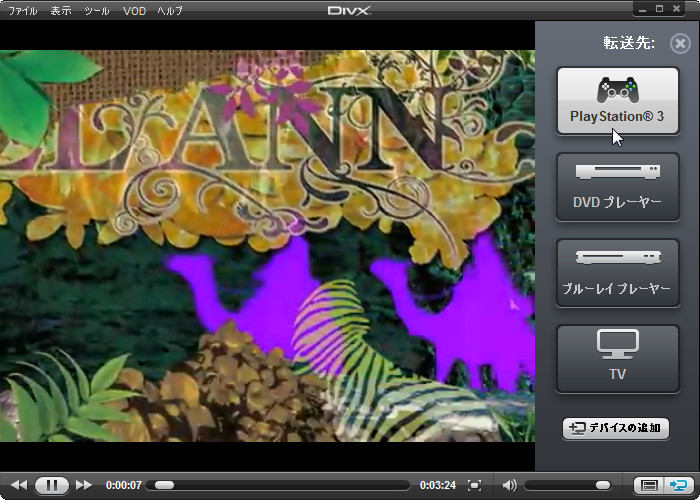Click the seek bar handle
The width and height of the screenshot is (700, 500).
(164, 485)
